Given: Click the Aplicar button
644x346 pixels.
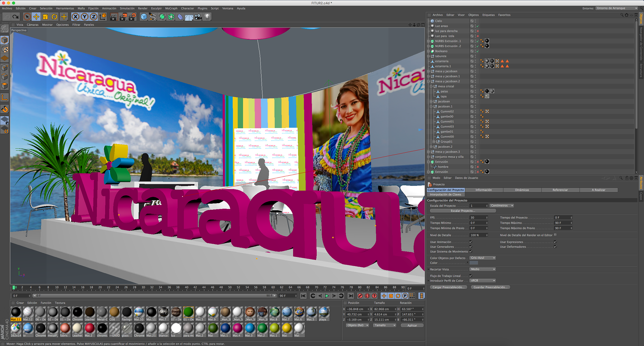Looking at the screenshot, I should tap(412, 325).
